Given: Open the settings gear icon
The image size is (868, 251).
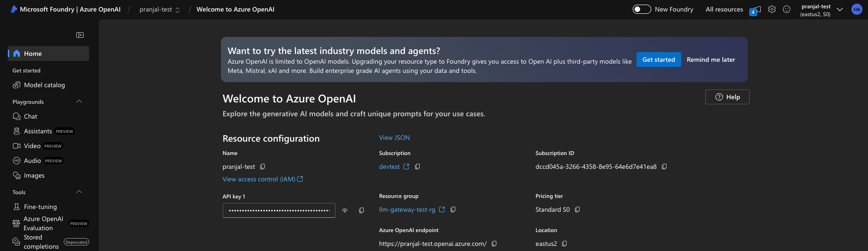Looking at the screenshot, I should pos(772,9).
